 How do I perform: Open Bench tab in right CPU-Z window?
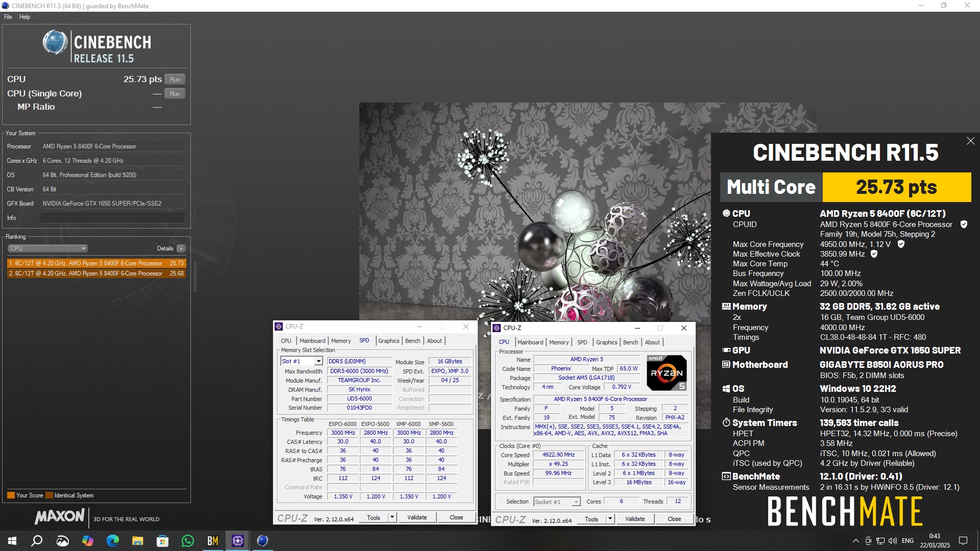(630, 342)
